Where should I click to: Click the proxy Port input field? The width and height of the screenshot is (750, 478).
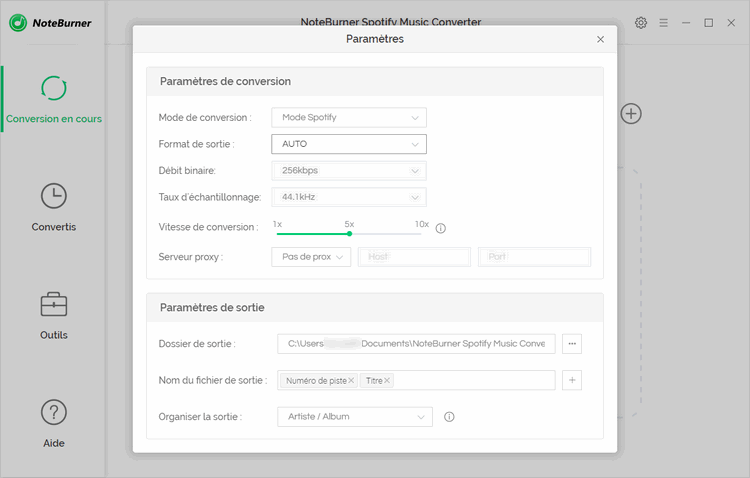pyautogui.click(x=534, y=257)
